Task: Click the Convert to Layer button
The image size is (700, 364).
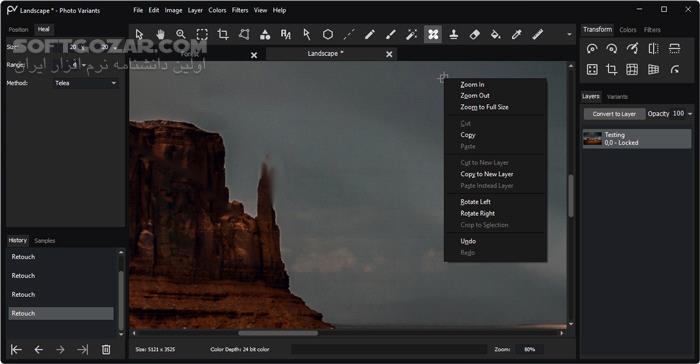Action: [x=614, y=114]
